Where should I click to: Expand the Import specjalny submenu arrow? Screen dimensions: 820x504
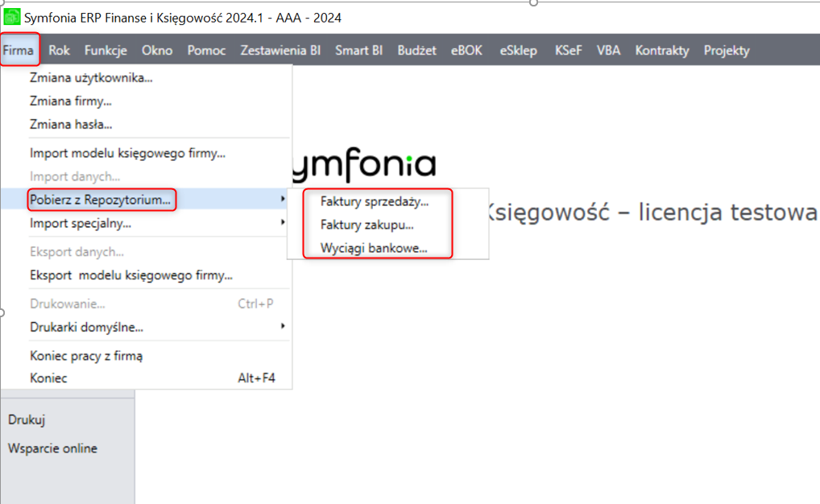pyautogui.click(x=283, y=221)
